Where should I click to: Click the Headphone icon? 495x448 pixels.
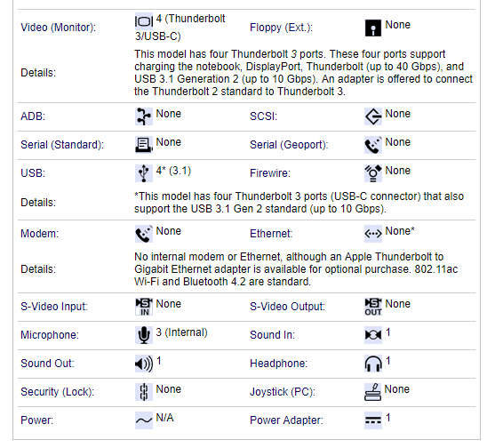click(373, 364)
